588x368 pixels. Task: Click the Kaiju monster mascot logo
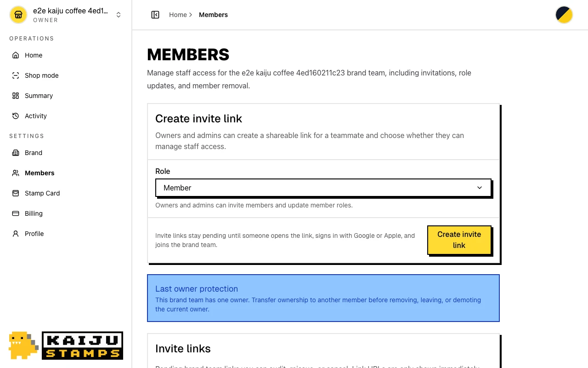coord(23,345)
